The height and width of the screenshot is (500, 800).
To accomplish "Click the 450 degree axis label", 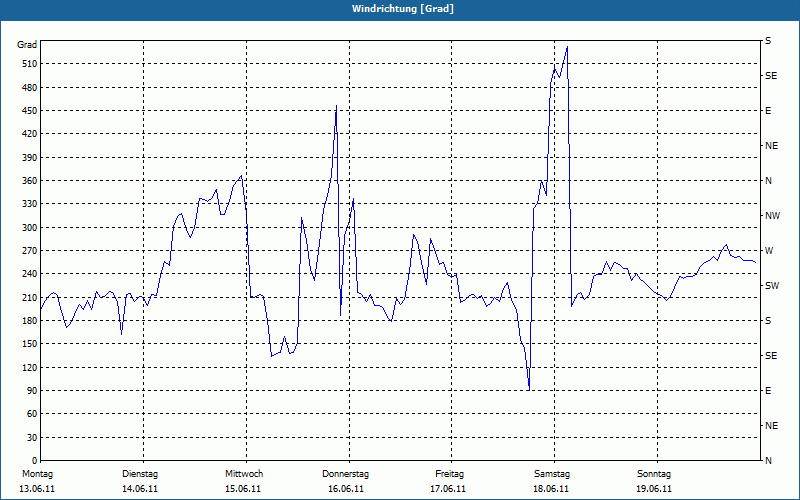I will (x=29, y=111).
